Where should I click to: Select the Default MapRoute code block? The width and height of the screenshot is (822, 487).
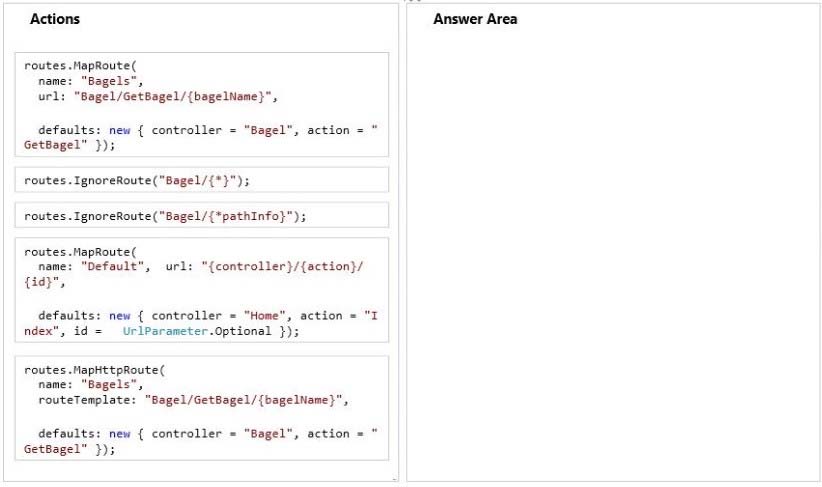coord(202,290)
